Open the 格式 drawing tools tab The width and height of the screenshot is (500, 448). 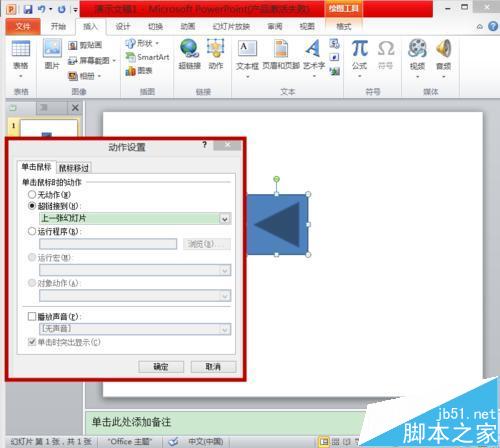(x=344, y=26)
